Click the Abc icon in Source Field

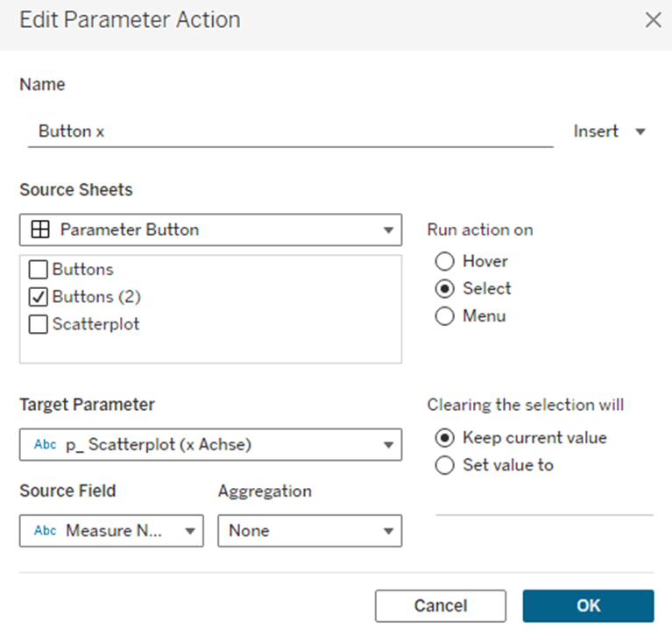click(45, 530)
